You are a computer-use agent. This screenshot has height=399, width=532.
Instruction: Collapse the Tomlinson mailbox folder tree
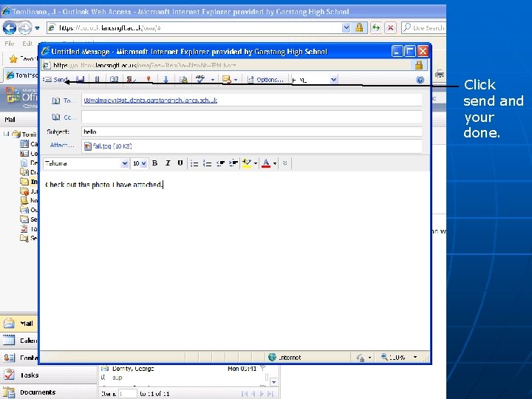click(x=6, y=134)
